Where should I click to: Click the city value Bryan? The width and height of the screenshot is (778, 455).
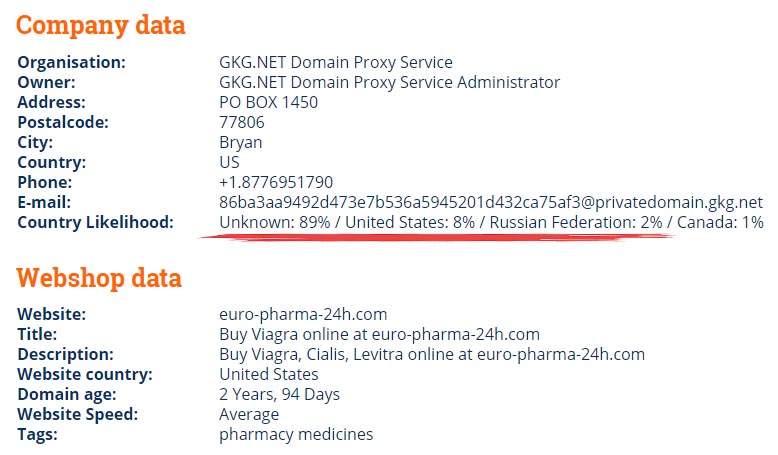point(241,142)
